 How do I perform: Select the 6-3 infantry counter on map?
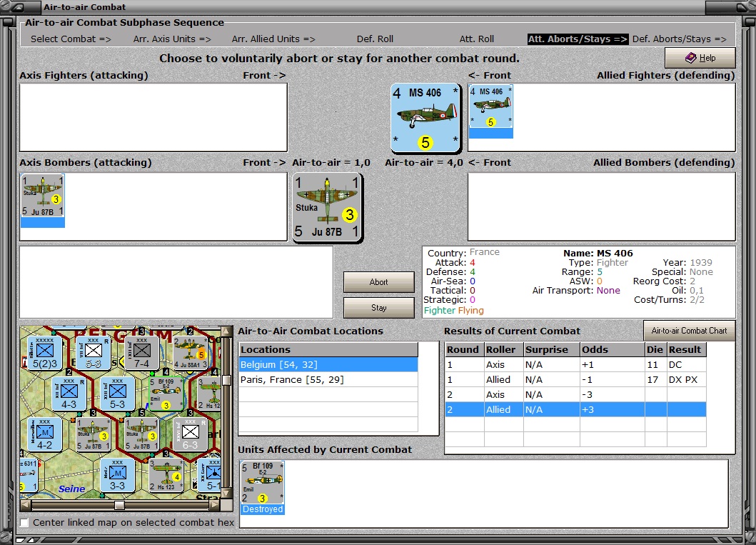(190, 434)
